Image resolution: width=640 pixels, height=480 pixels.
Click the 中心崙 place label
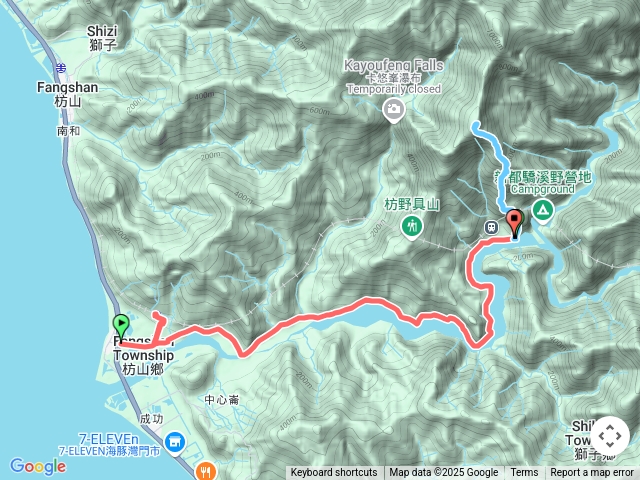tap(222, 400)
